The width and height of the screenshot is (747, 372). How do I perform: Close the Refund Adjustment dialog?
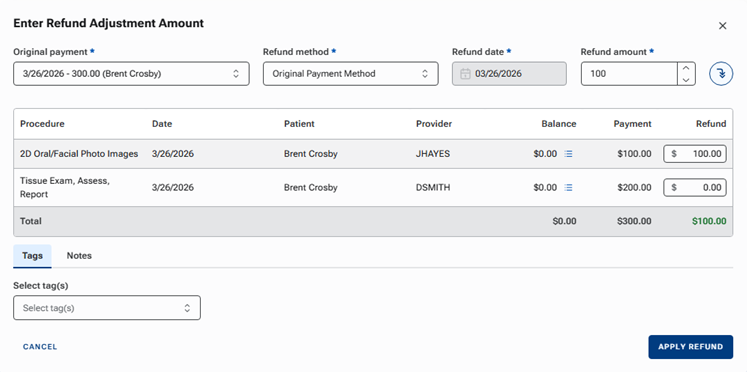(723, 26)
